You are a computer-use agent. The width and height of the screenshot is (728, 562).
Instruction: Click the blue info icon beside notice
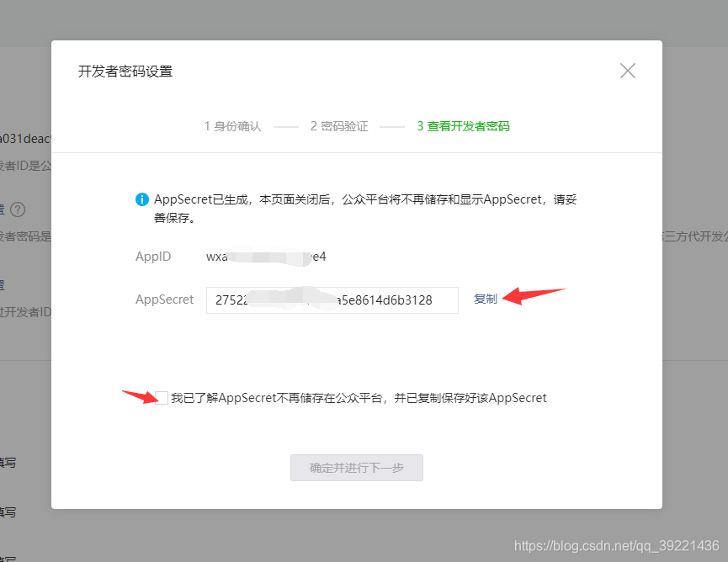(141, 199)
